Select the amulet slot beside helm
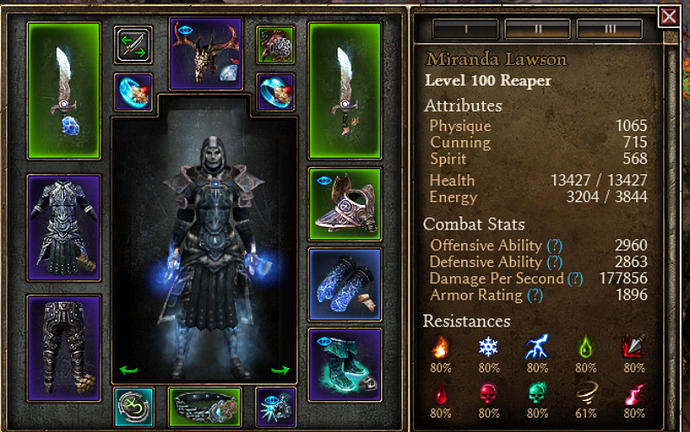This screenshot has width=690, height=432. point(275,45)
